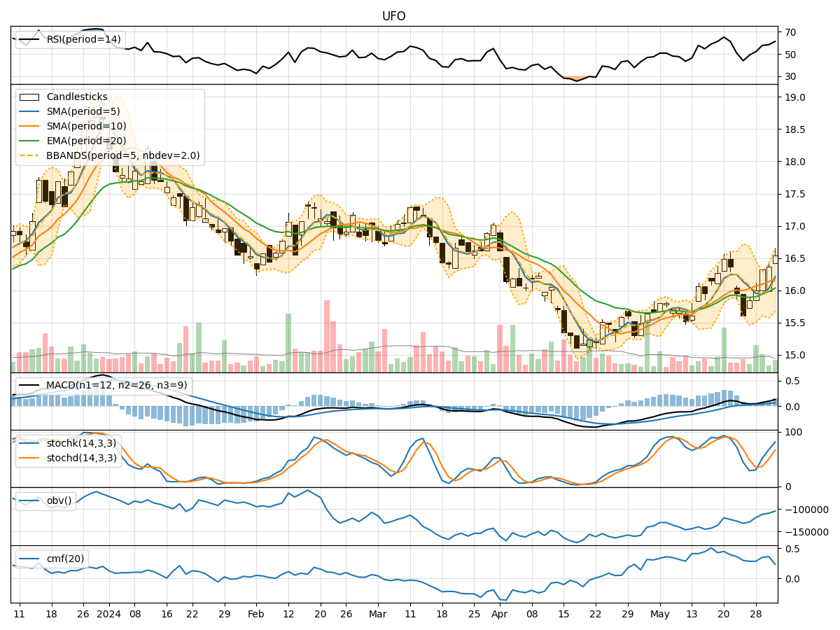Screen dimensions: 840x630
Task: Click the May label on the date axis
Action: (x=659, y=614)
